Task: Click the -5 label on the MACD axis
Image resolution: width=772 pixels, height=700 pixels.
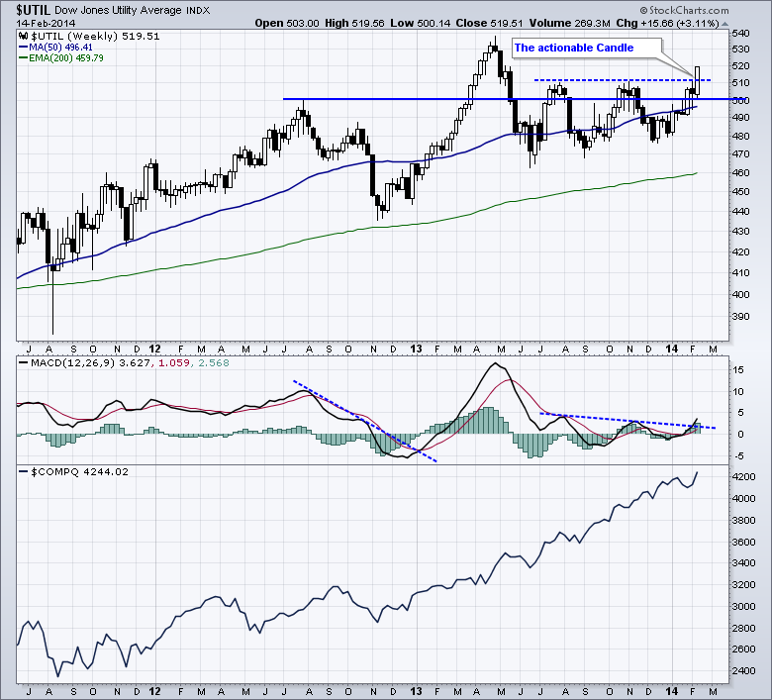Action: pyautogui.click(x=738, y=456)
